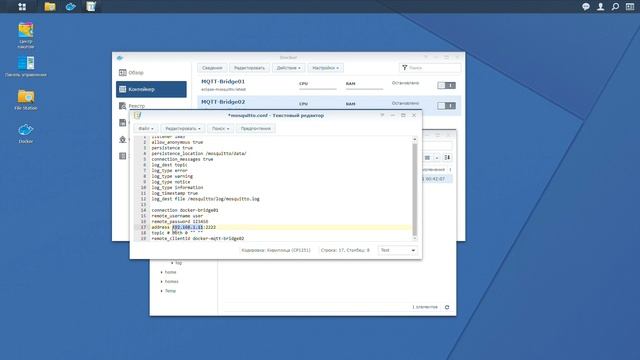Expand the homes folder in File Station tree
Screen dimensions: 640x360
pyautogui.click(x=162, y=282)
